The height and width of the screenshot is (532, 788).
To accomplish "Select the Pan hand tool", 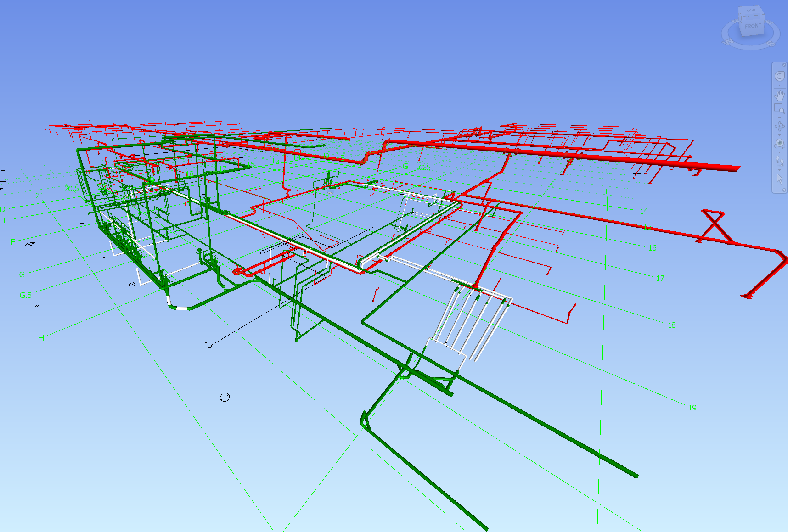I will pos(780,95).
